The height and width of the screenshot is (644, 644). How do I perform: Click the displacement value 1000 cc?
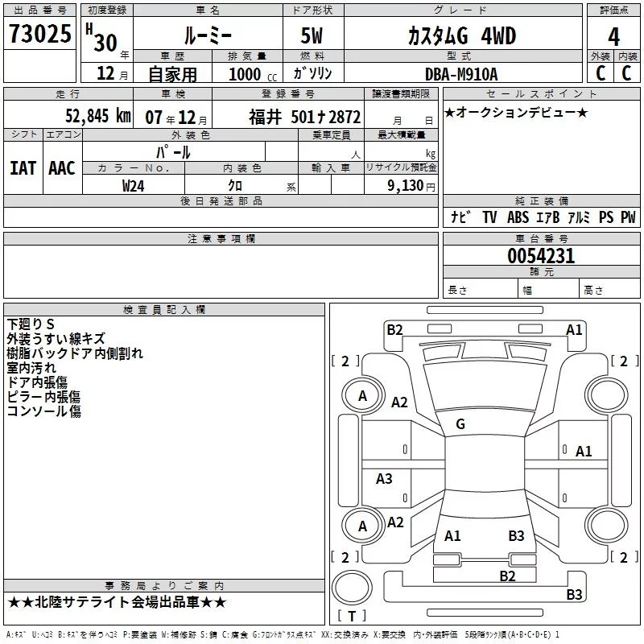point(253,74)
